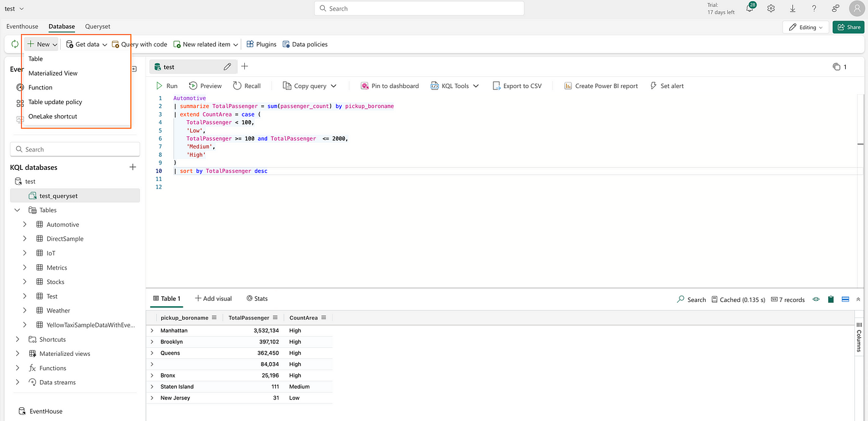This screenshot has width=868, height=421.
Task: Open the Columns side panel
Action: tap(859, 338)
